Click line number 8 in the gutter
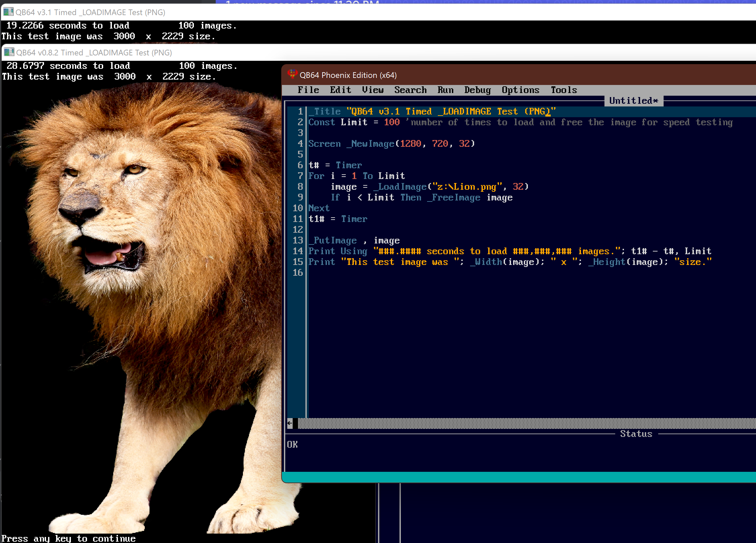756x543 pixels. pos(300,186)
